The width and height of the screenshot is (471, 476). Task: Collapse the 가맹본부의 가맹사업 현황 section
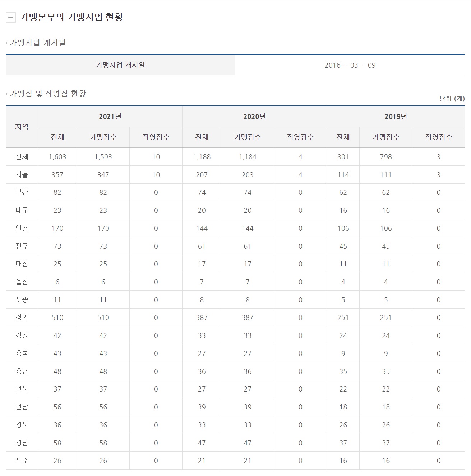click(11, 17)
